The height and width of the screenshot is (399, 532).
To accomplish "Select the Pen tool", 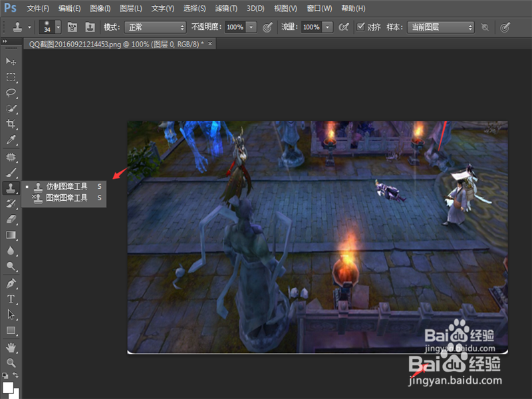I will tap(11, 283).
